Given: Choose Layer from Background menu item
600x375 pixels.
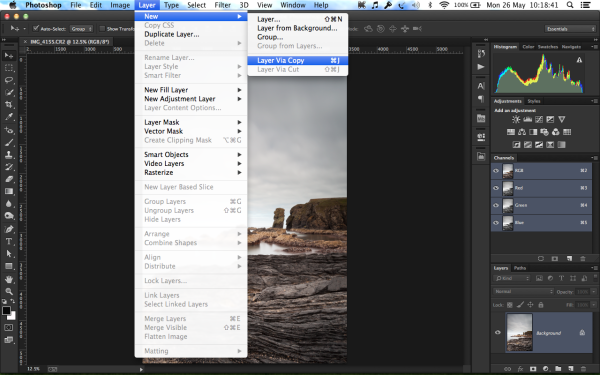Looking at the screenshot, I should [x=298, y=28].
